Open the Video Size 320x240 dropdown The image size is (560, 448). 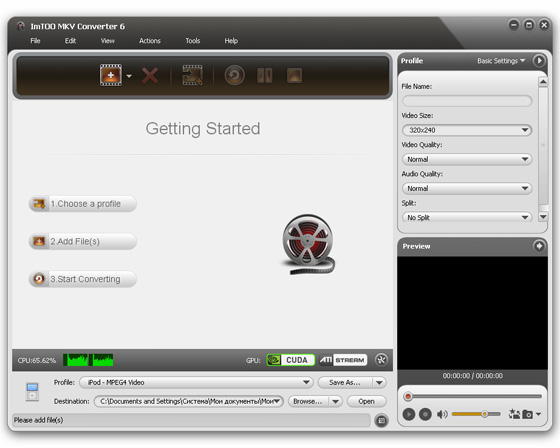click(x=467, y=130)
